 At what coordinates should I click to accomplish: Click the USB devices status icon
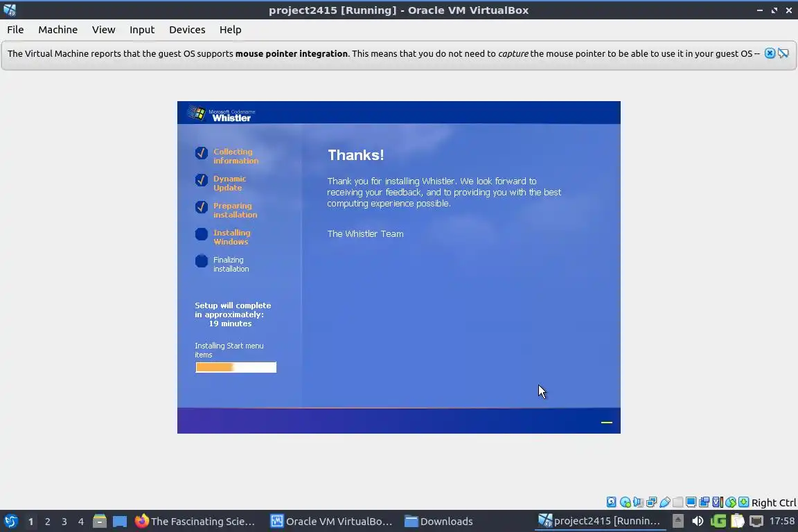tap(665, 502)
